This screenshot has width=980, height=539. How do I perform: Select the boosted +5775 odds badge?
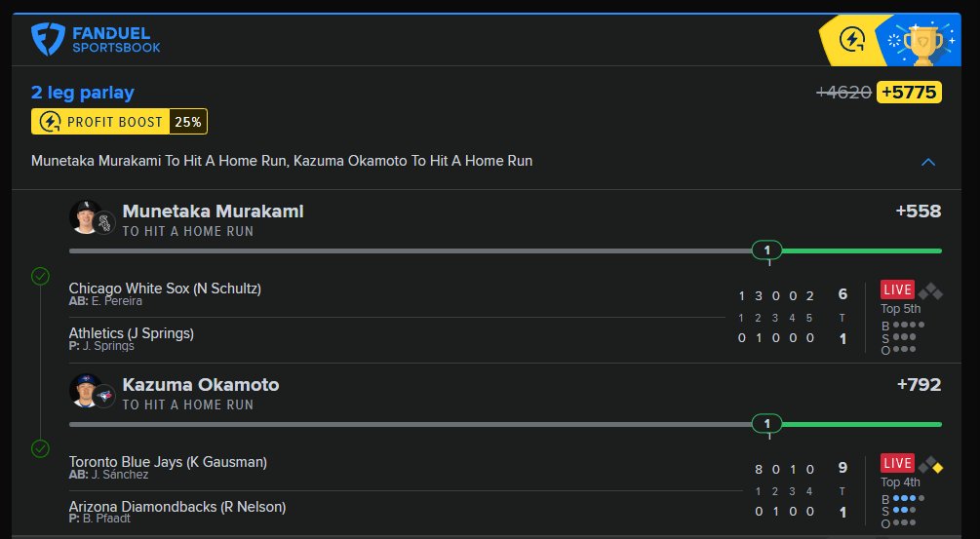tap(909, 93)
